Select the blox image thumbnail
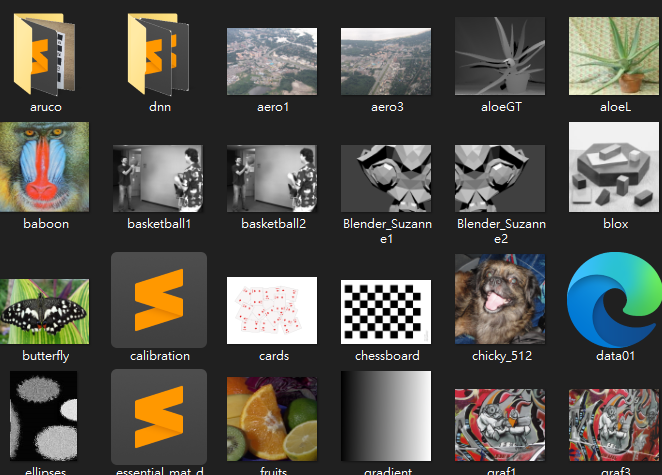The width and height of the screenshot is (662, 475). 613,167
